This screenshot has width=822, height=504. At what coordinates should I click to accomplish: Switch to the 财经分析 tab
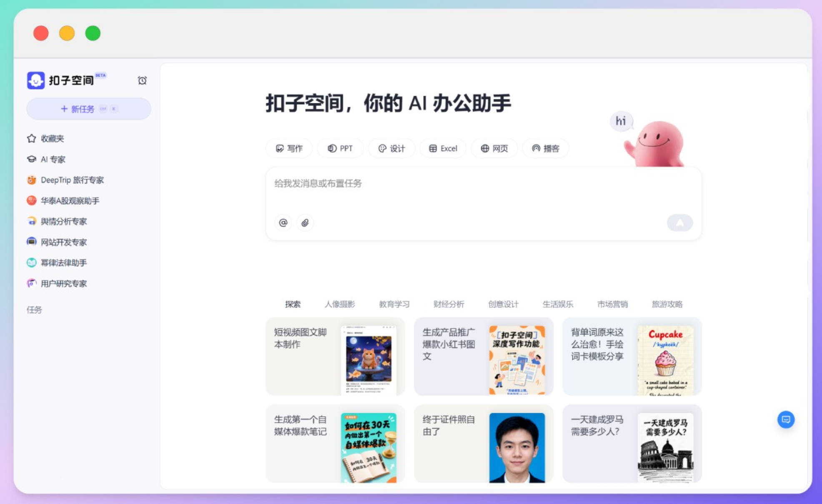tap(449, 304)
